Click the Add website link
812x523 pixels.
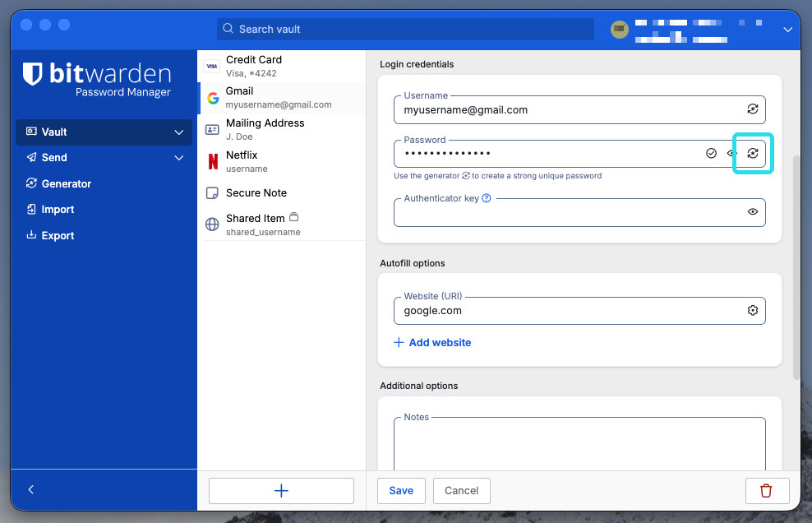432,342
